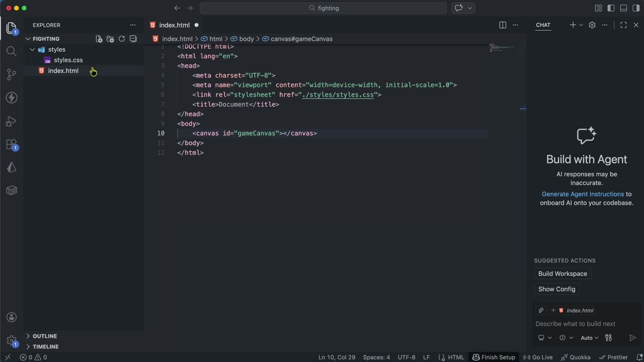The height and width of the screenshot is (362, 644).
Task: Open editor more actions menu
Action: click(515, 25)
